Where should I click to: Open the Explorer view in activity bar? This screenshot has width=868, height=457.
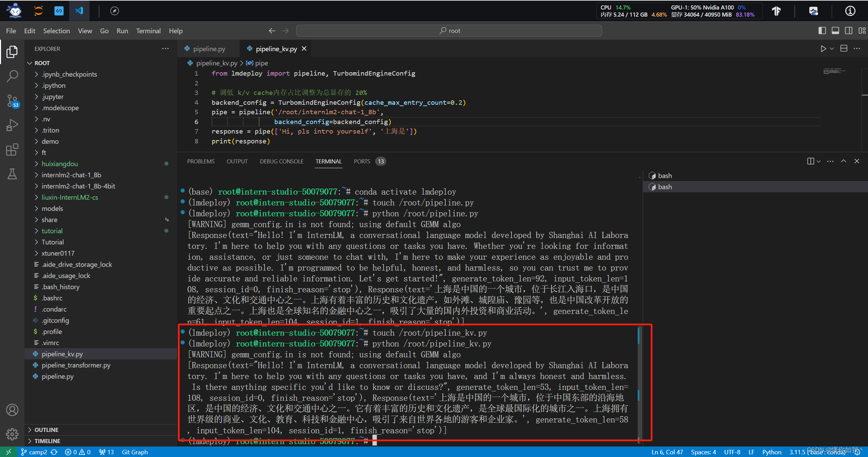tap(12, 52)
